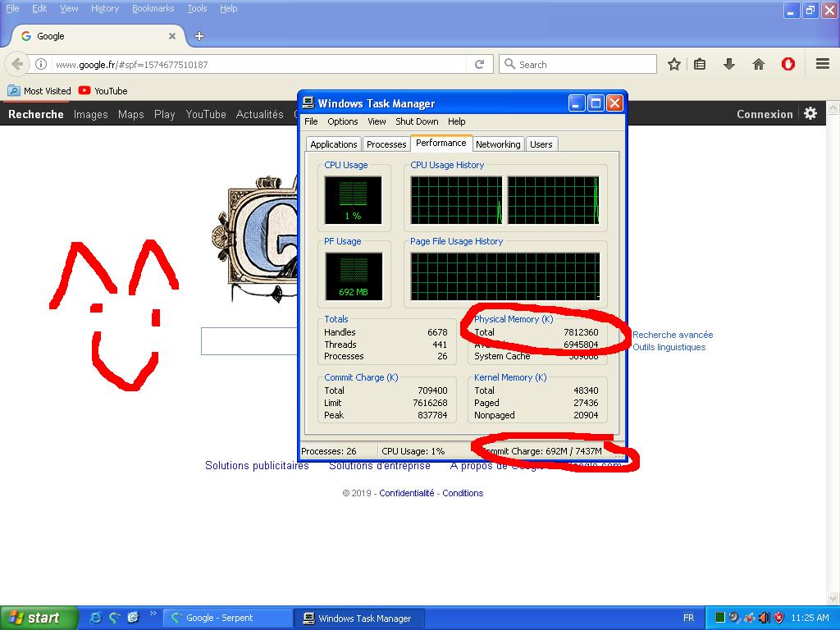Open a new tab with the plus icon
The width and height of the screenshot is (840, 630).
[x=199, y=36]
